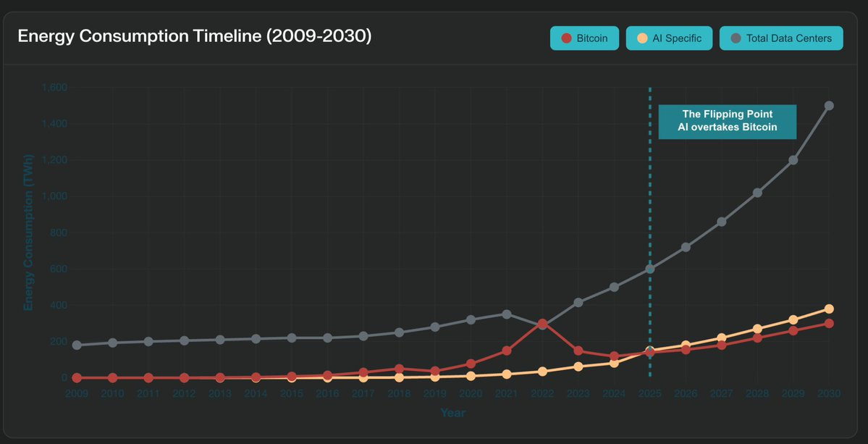
Task: Click the Total Data Centers 2026 data point
Action: [x=686, y=247]
